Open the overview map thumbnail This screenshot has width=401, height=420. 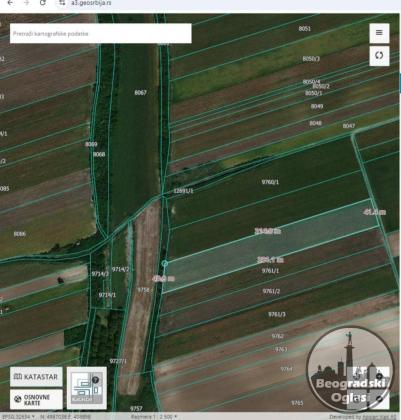click(x=87, y=388)
